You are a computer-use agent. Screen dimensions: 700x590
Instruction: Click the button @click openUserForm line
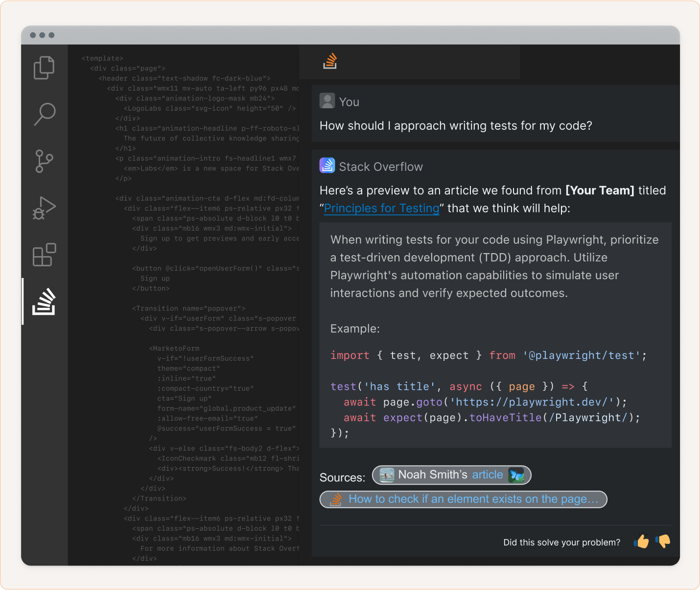tap(216, 268)
